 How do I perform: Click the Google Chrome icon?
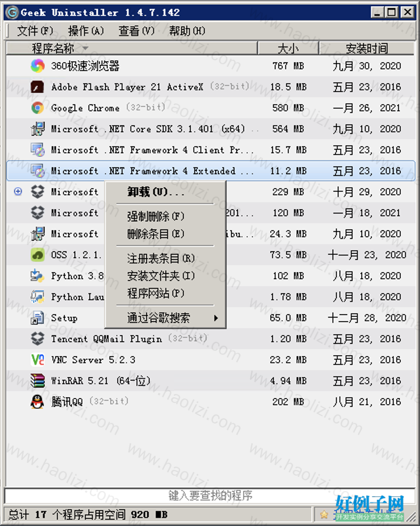(x=38, y=108)
